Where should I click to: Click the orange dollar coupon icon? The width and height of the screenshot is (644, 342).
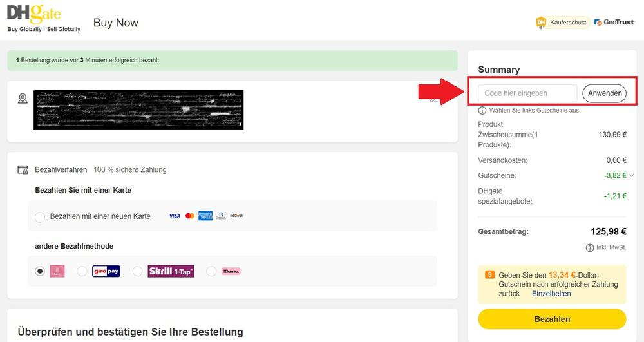[489, 274]
